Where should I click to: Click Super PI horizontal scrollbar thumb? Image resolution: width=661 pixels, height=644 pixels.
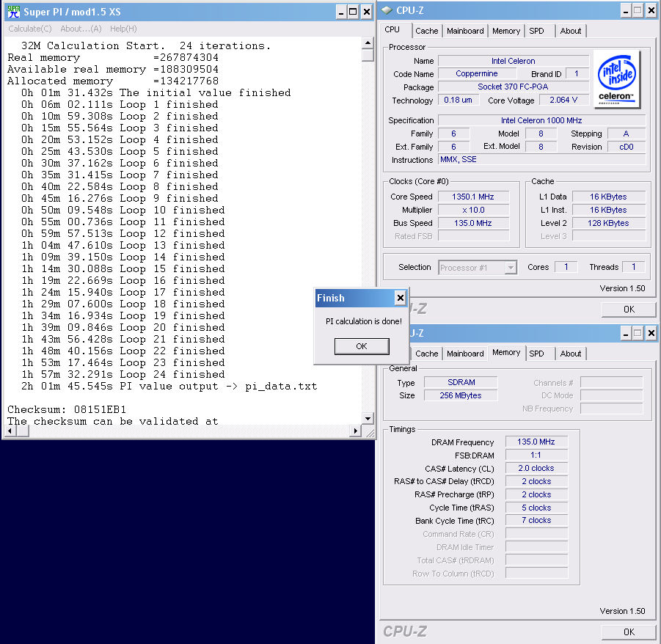pos(23,431)
